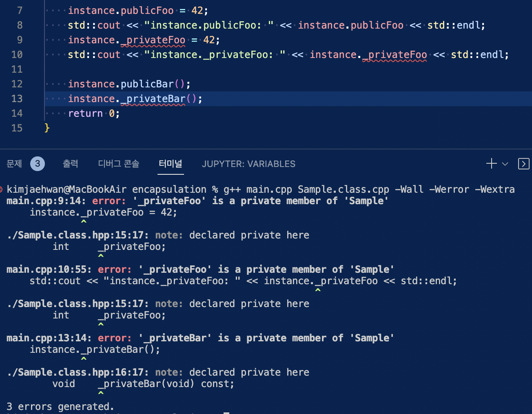Expand the new terminal launch profile dropdown
This screenshot has height=414, width=532.
pyautogui.click(x=505, y=164)
